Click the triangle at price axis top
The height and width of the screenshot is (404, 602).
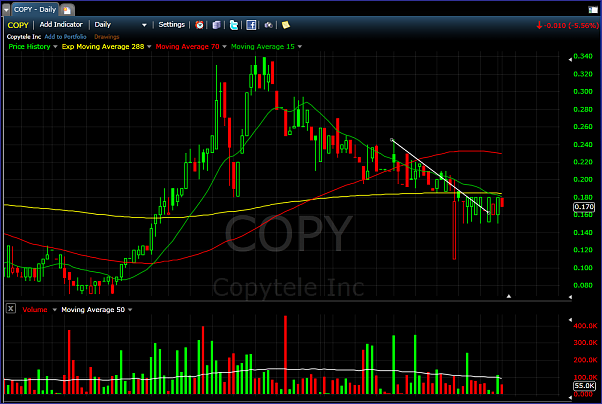(x=570, y=60)
